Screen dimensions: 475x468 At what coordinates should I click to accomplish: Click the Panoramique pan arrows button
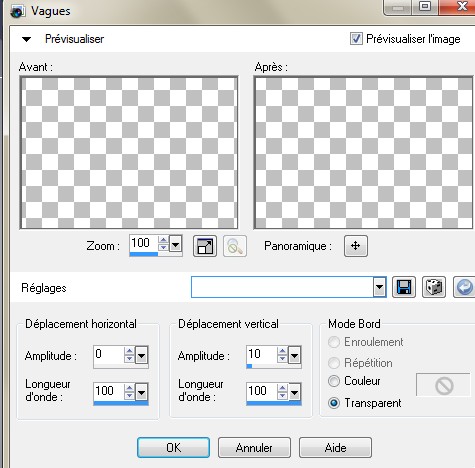pyautogui.click(x=356, y=246)
